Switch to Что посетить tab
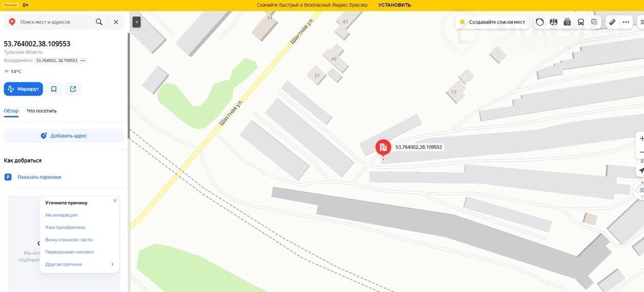Image resolution: width=644 pixels, height=292 pixels. pyautogui.click(x=42, y=111)
